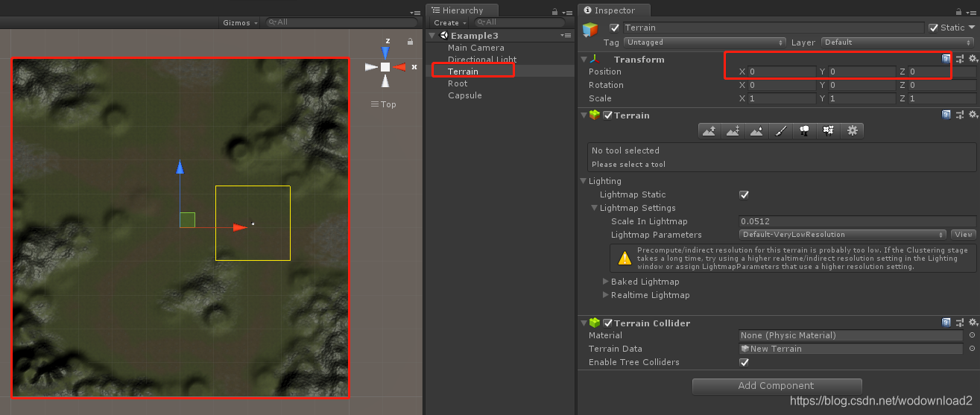Click View button for Lightmap Parameters

963,235
